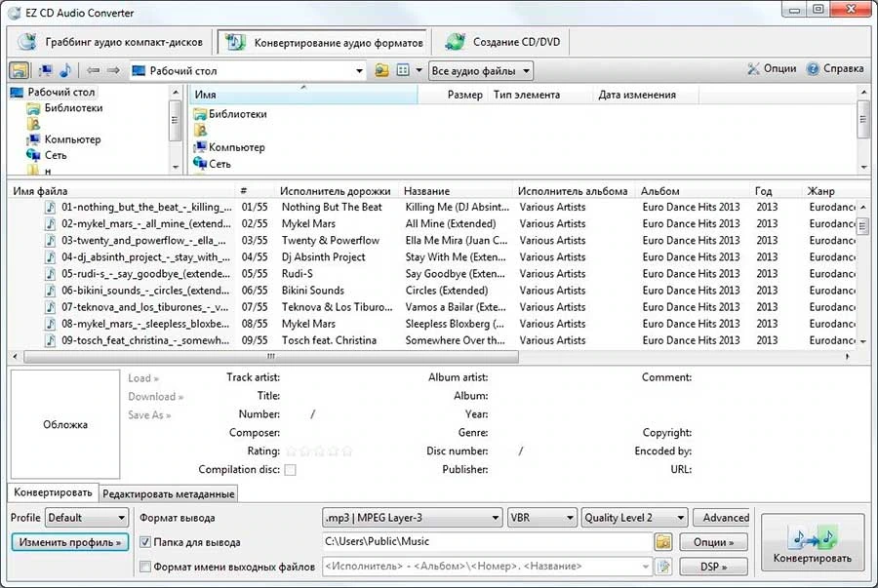Click the Save As » cover link
This screenshot has width=878, height=588.
point(149,415)
